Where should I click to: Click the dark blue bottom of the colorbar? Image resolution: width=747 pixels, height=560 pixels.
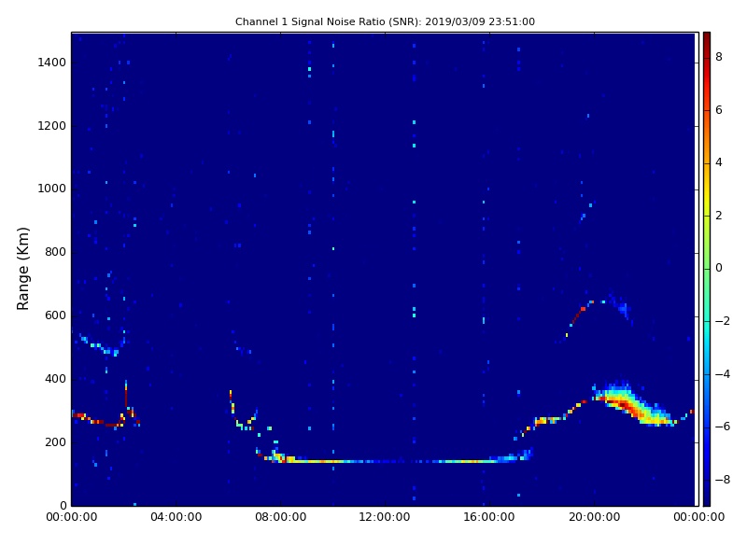pos(707,497)
